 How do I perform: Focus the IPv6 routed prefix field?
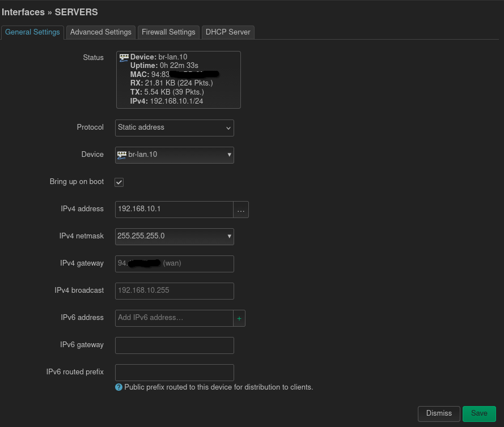pos(175,373)
